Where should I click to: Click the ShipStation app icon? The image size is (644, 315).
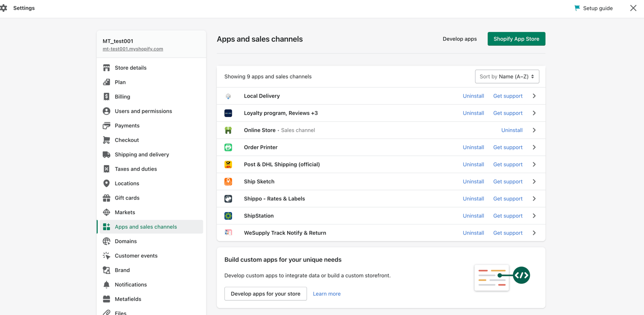228,216
